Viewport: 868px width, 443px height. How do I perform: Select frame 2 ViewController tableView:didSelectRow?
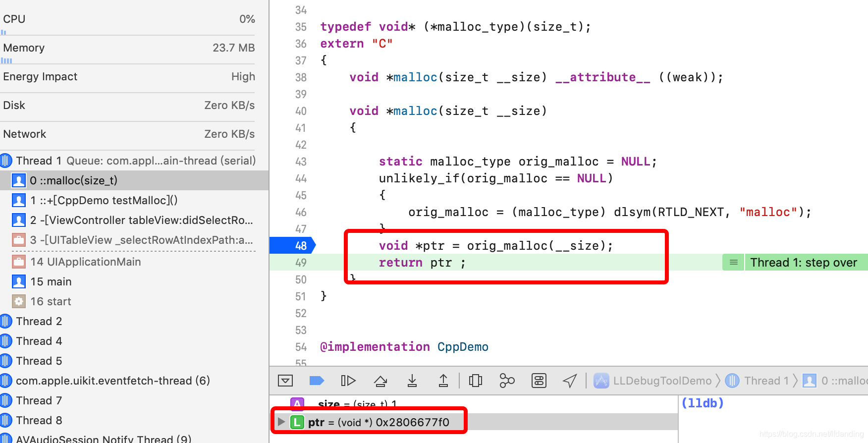[x=134, y=220]
